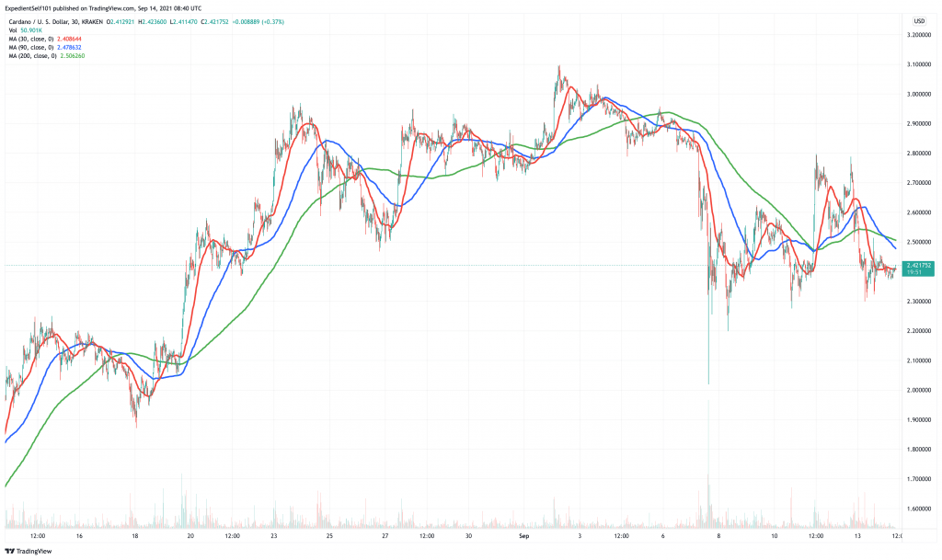942x560 pixels.
Task: Click the 3.100000 price axis label
Action: tap(919, 64)
